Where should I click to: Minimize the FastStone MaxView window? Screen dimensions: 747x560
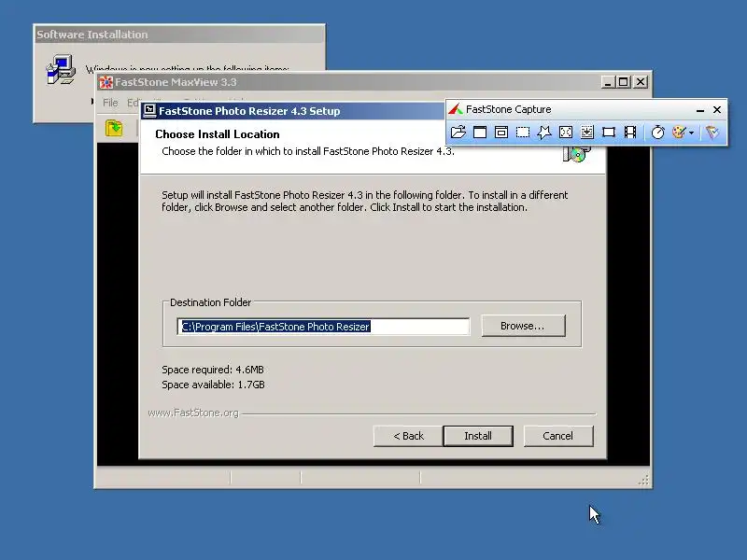coord(608,82)
